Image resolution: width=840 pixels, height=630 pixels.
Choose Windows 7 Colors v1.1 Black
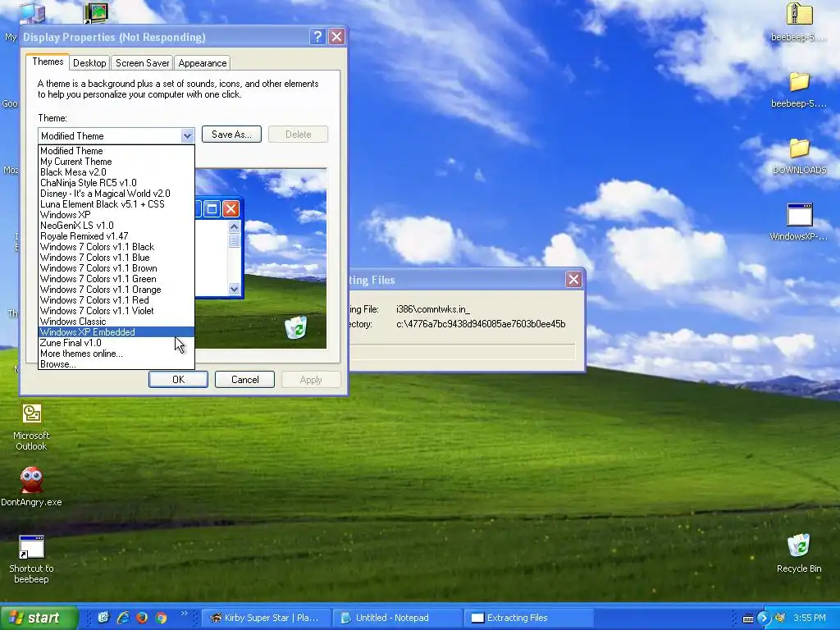(x=116, y=247)
